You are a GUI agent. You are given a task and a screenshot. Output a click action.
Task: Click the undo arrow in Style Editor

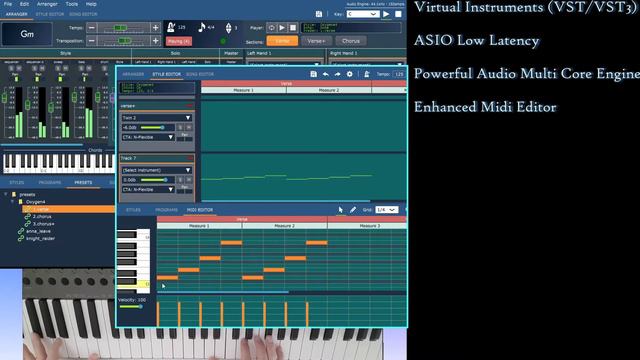pyautogui.click(x=326, y=74)
